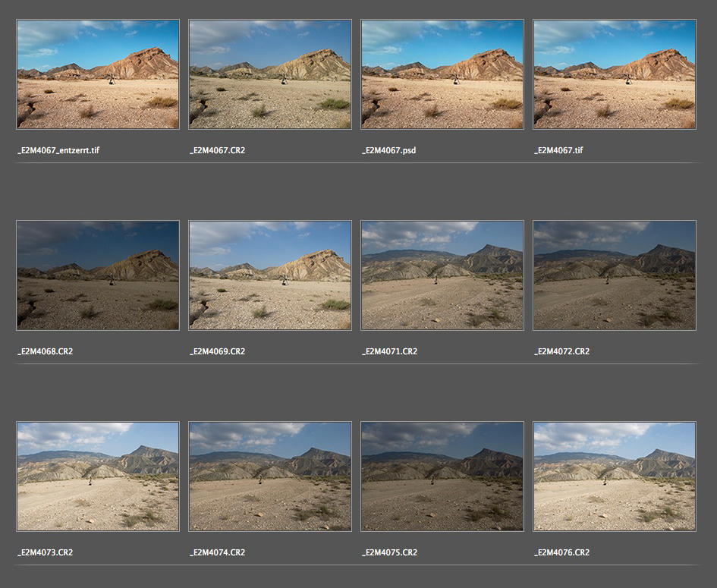Click the _E2M4076.CR2 filename label

(561, 553)
